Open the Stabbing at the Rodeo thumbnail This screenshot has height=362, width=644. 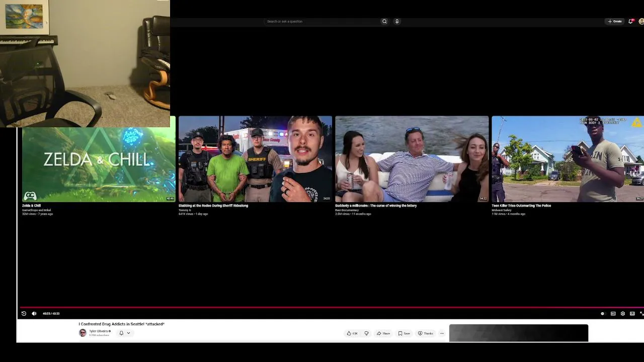[255, 159]
